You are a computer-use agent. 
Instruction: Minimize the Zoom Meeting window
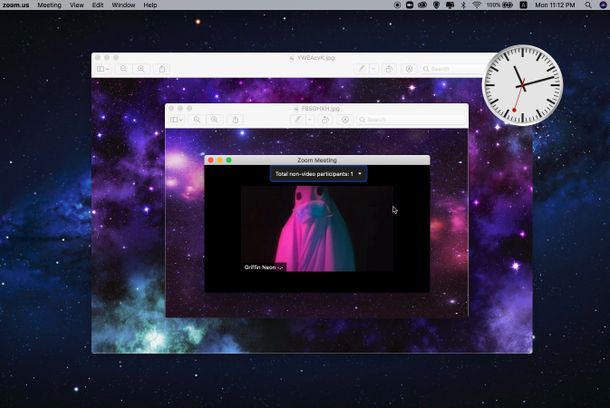[220, 160]
